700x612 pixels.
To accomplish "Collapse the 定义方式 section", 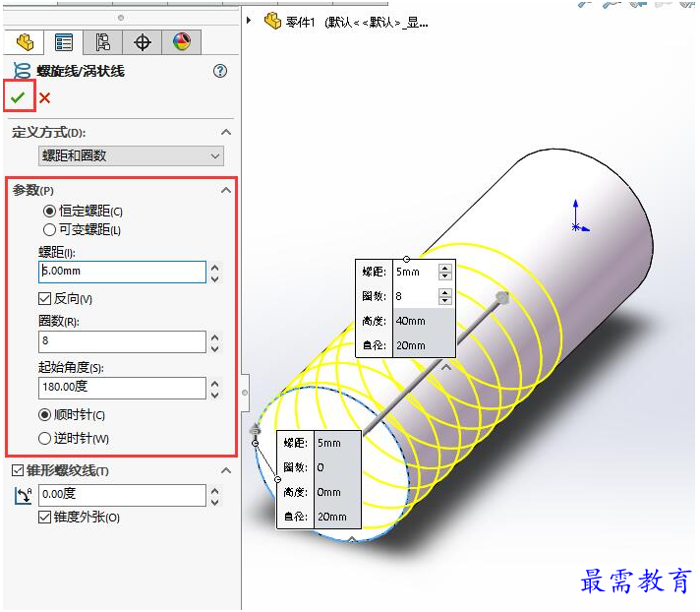I will (226, 132).
